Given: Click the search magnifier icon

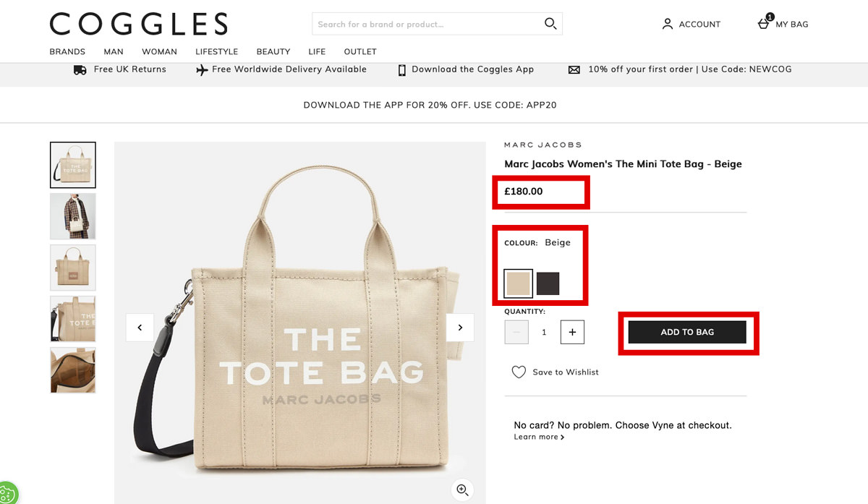Looking at the screenshot, I should click(x=550, y=24).
